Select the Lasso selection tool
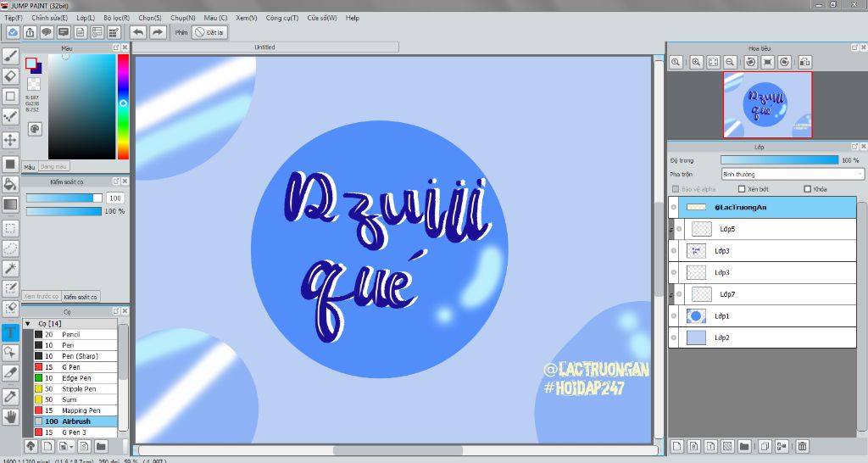 coord(10,248)
